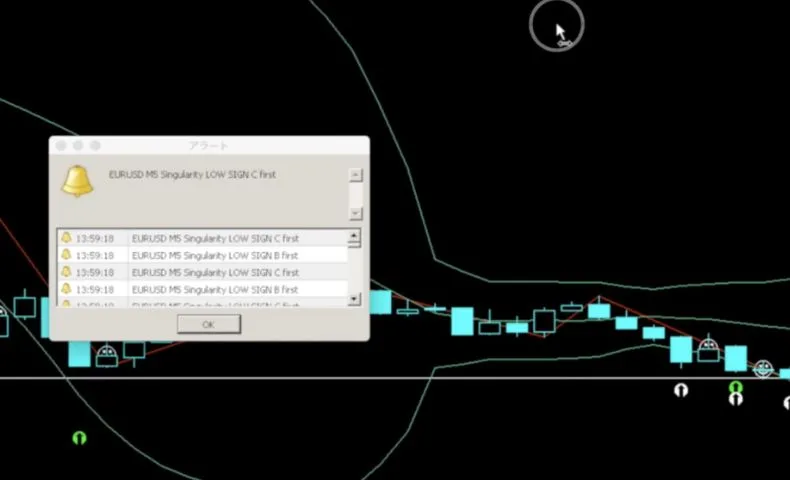Click the smiley face marker on chart
The image size is (790, 480).
(763, 369)
